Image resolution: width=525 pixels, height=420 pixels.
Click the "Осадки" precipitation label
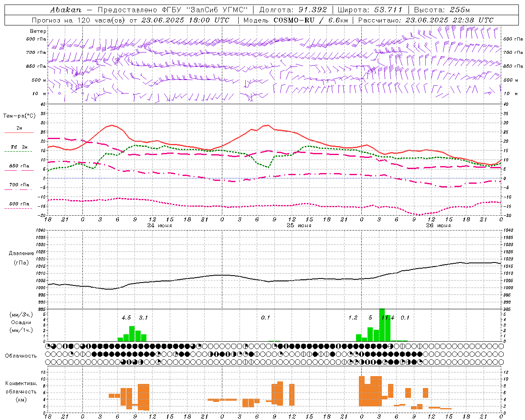pyautogui.click(x=21, y=322)
